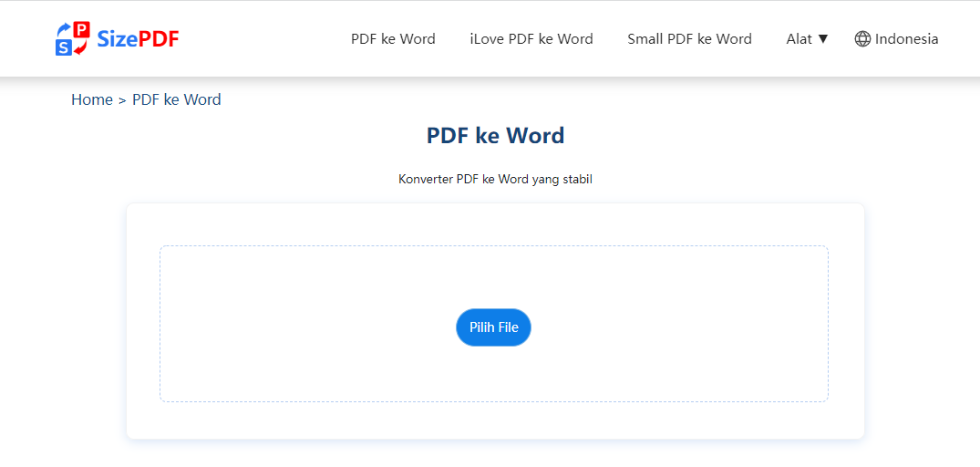This screenshot has height=467, width=980.
Task: Click the SizePDF brand name text
Action: 139,39
